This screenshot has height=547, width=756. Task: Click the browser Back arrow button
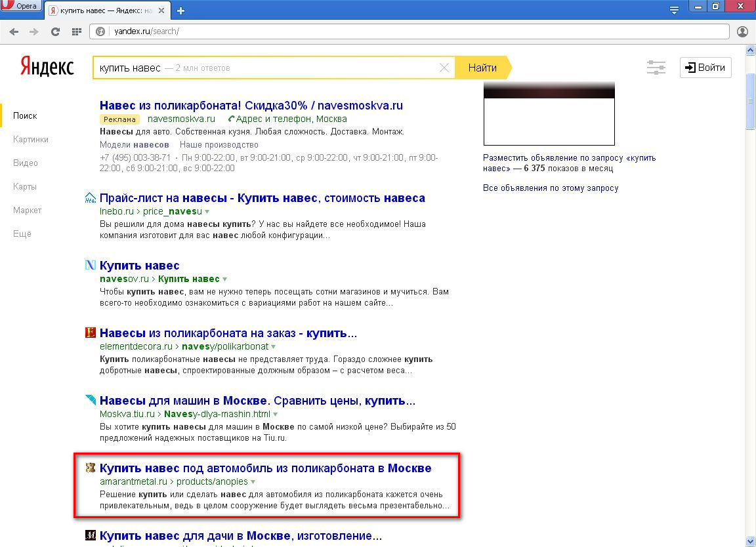tap(14, 31)
